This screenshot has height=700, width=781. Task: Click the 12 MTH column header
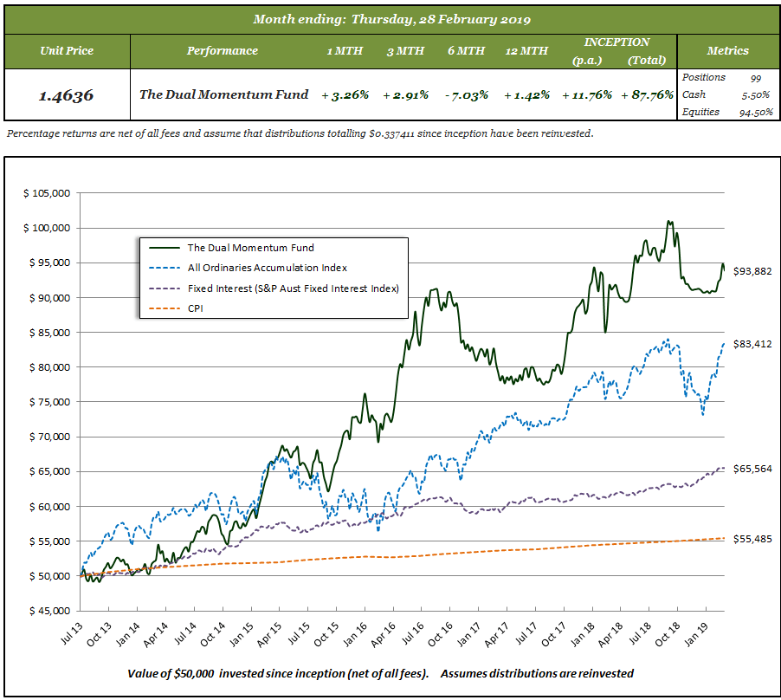(526, 50)
